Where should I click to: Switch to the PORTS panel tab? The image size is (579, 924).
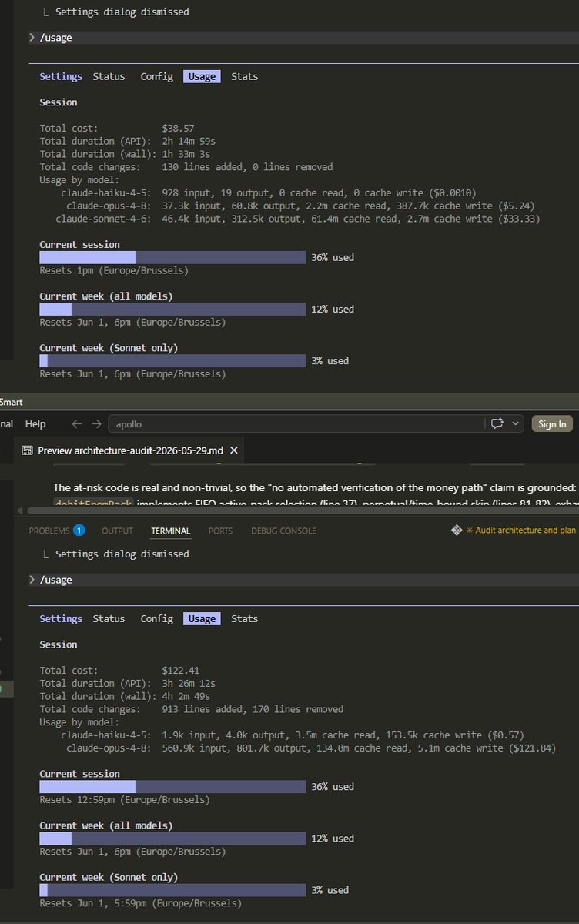point(220,531)
